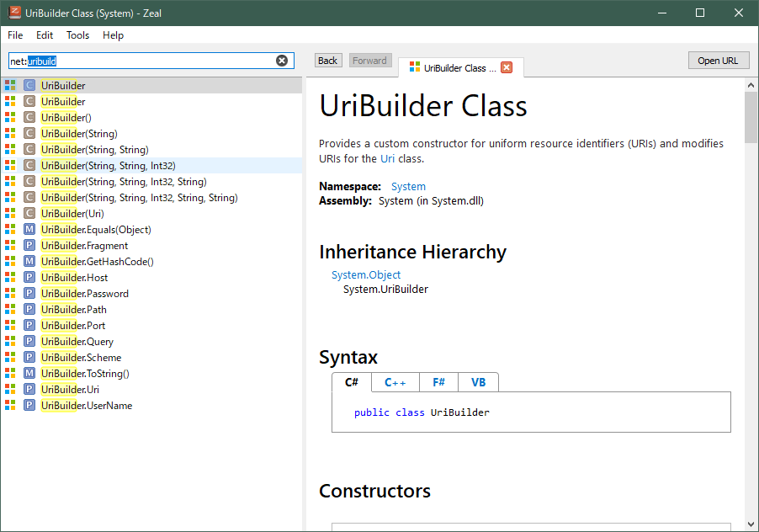Click the method icon next to UriBuilder.ToString()

click(29, 373)
